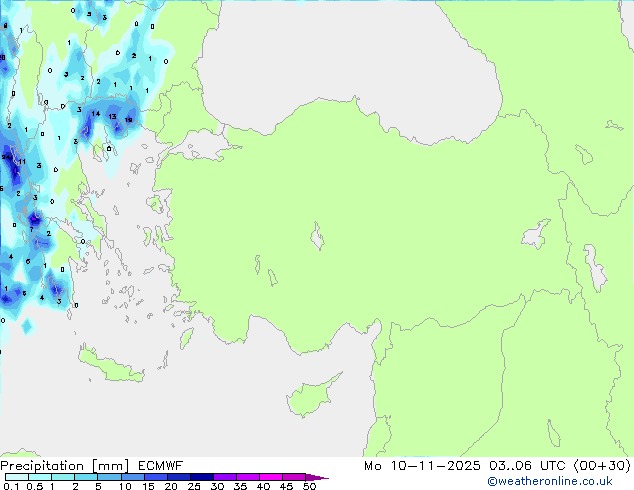Click legend scale label "35"
This screenshot has width=634, height=490.
(x=240, y=486)
